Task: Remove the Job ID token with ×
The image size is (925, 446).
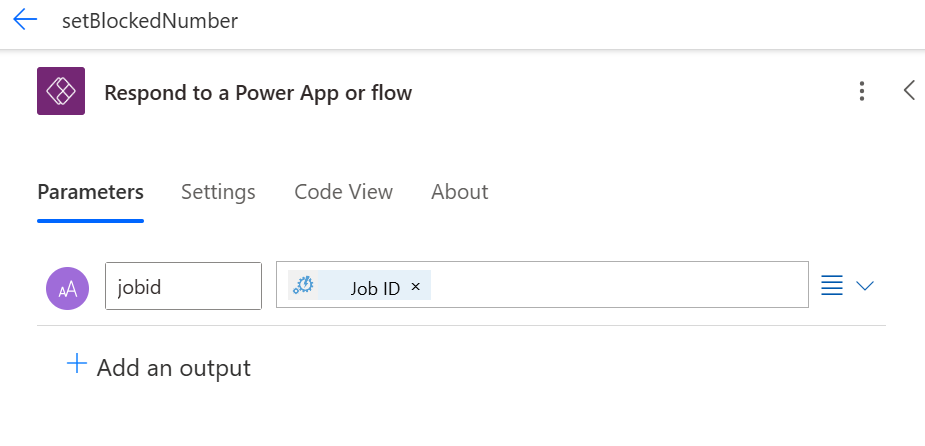Action: (416, 286)
